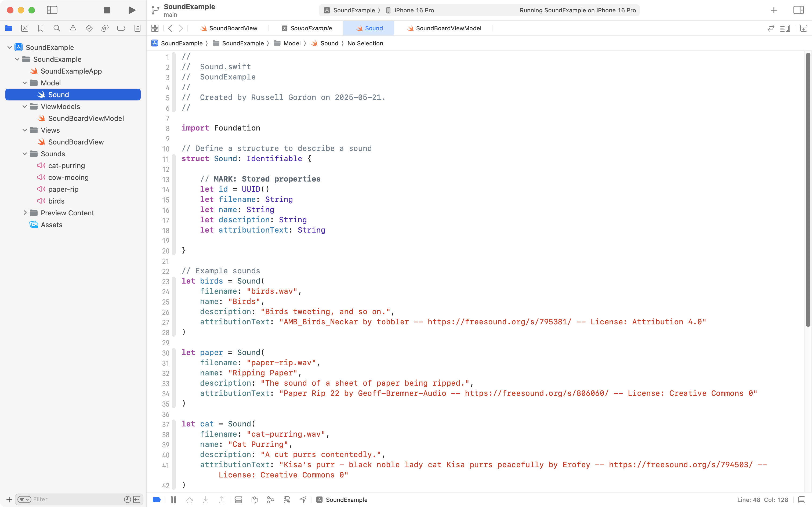The height and width of the screenshot is (507, 812).
Task: Switch to the SoundBoardView tab
Action: (x=233, y=28)
